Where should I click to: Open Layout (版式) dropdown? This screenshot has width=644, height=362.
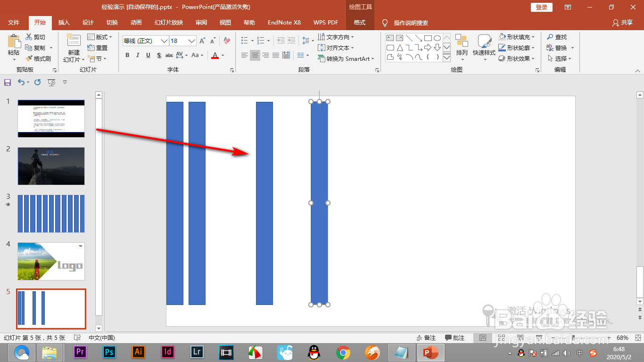[x=100, y=37]
